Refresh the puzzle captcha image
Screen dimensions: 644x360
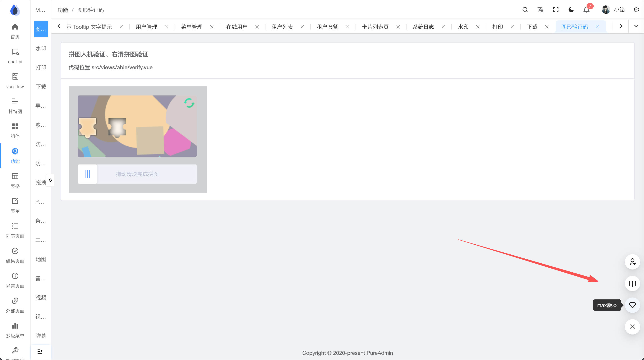pyautogui.click(x=189, y=103)
